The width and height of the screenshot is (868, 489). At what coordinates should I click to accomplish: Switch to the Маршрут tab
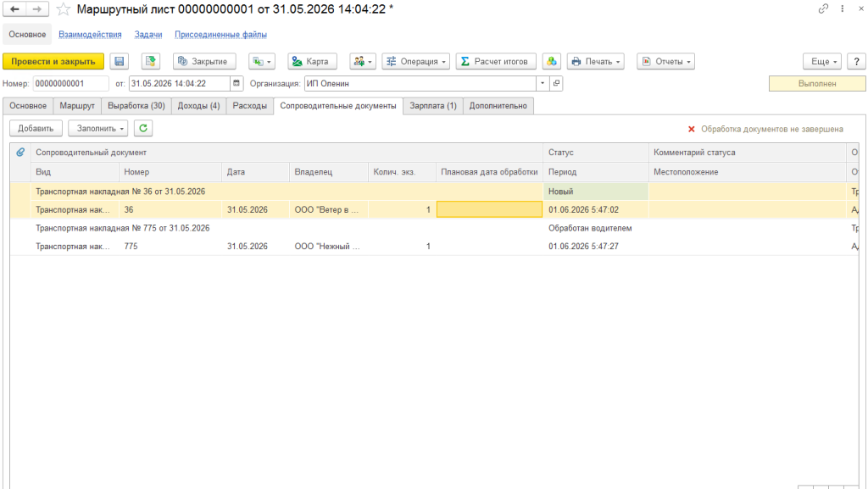77,106
